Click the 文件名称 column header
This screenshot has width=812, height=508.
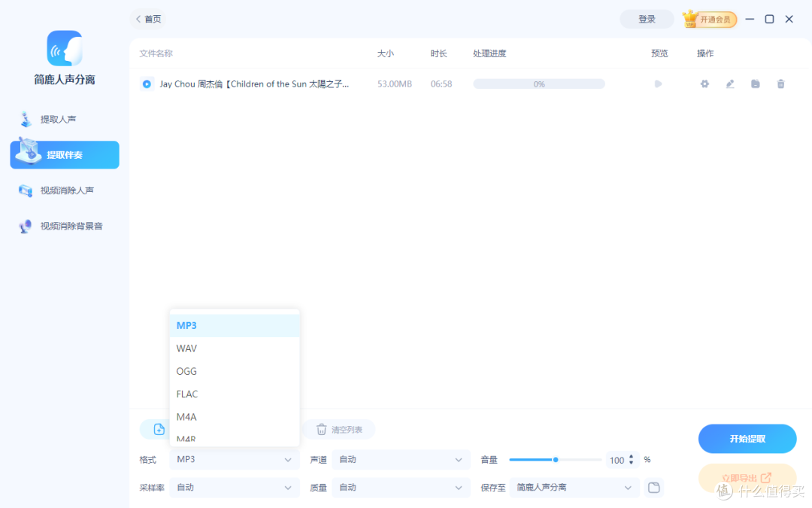click(x=156, y=53)
